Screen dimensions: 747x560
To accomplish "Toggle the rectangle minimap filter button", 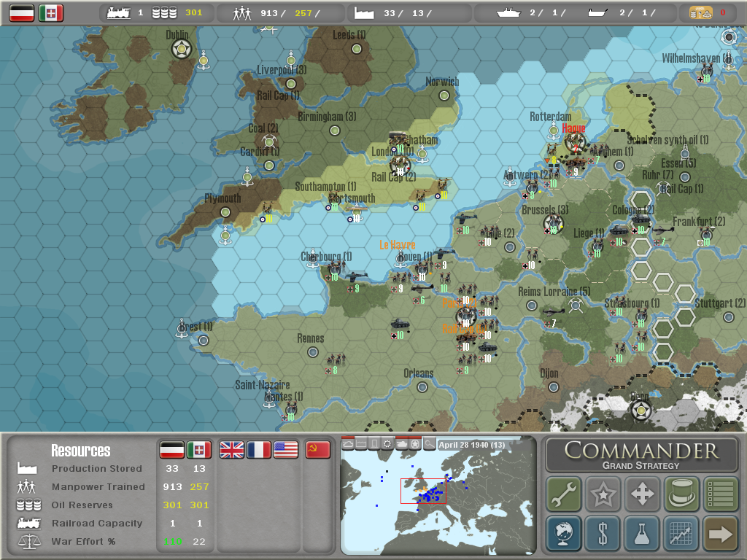I will point(375,444).
